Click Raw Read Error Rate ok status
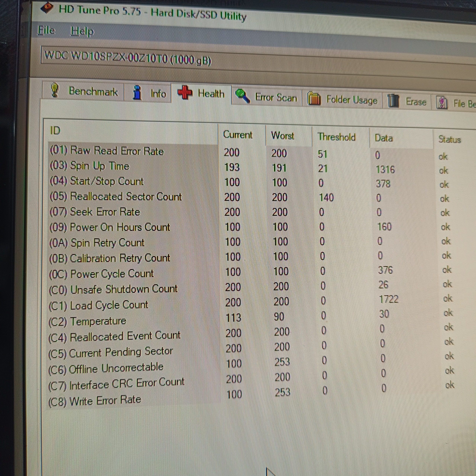 tap(443, 156)
